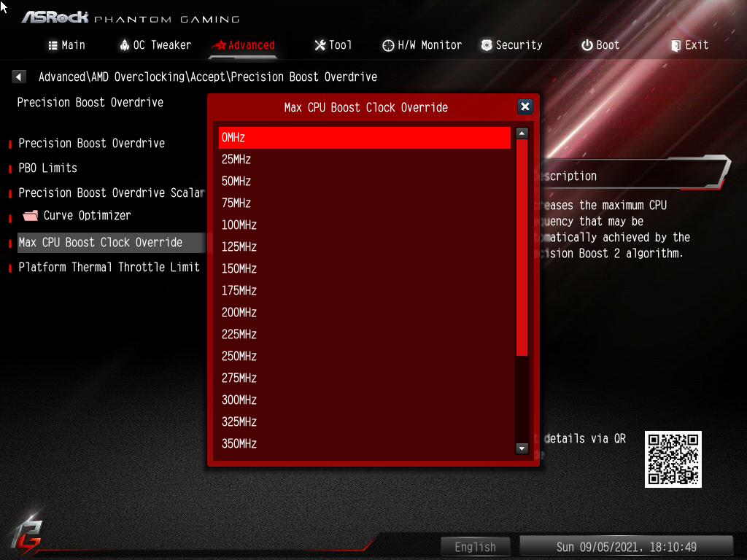The image size is (747, 560).
Task: Pick the 75MHz option
Action: [x=365, y=203]
